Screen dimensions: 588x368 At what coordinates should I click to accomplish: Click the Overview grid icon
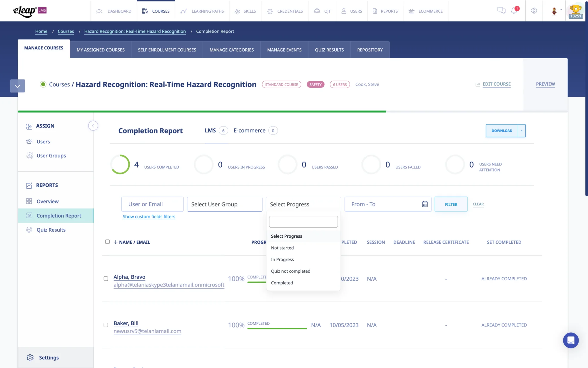pyautogui.click(x=29, y=201)
